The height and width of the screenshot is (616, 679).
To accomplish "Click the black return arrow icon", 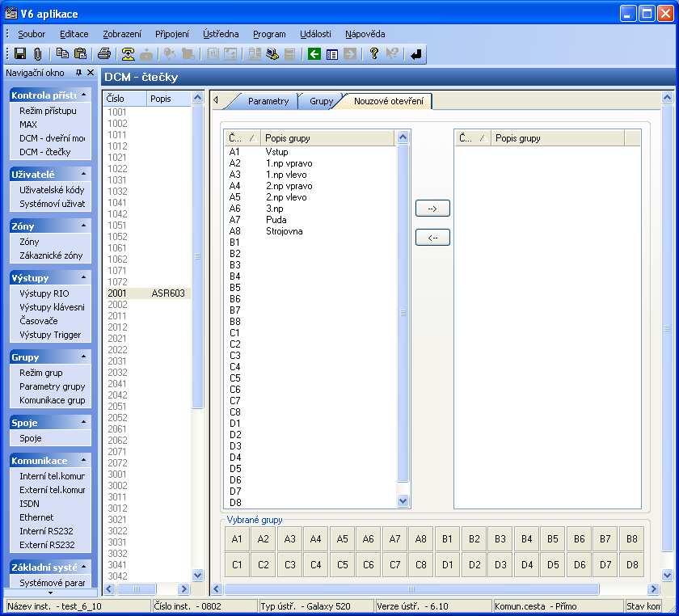I will click(416, 53).
